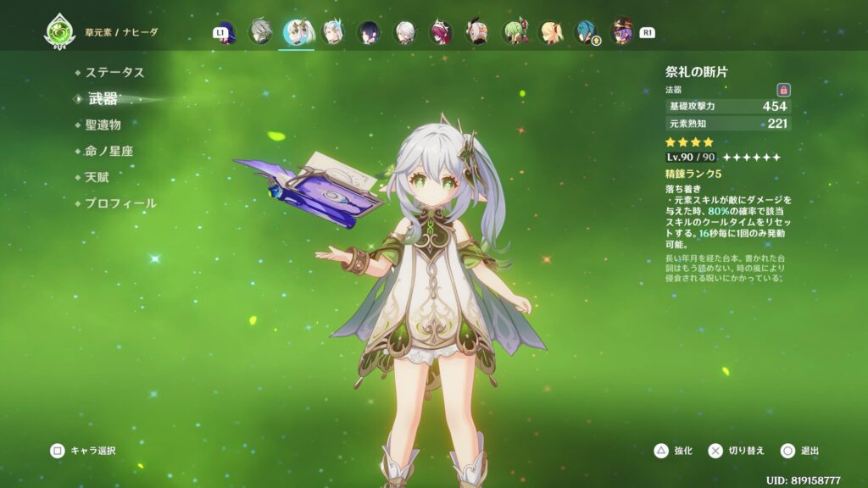Choose the dark blue-haired character portrait
The height and width of the screenshot is (488, 868).
pyautogui.click(x=369, y=32)
